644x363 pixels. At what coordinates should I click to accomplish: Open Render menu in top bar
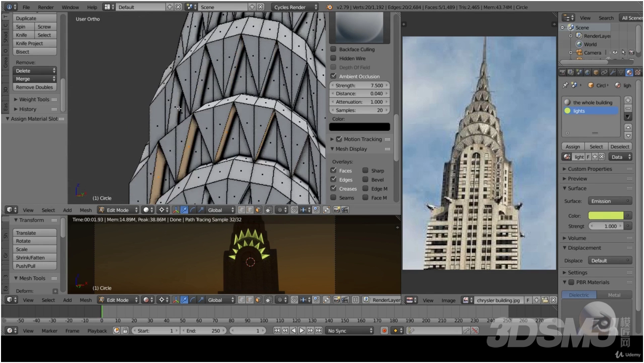[x=46, y=8]
